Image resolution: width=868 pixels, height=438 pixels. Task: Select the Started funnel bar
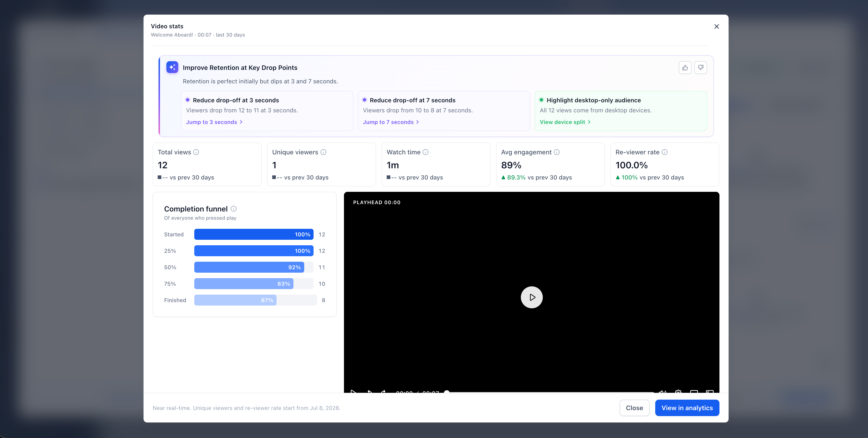254,234
